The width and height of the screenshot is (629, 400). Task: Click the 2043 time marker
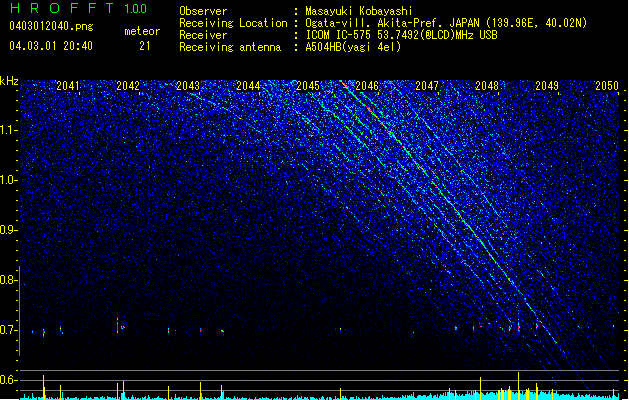[x=188, y=85]
